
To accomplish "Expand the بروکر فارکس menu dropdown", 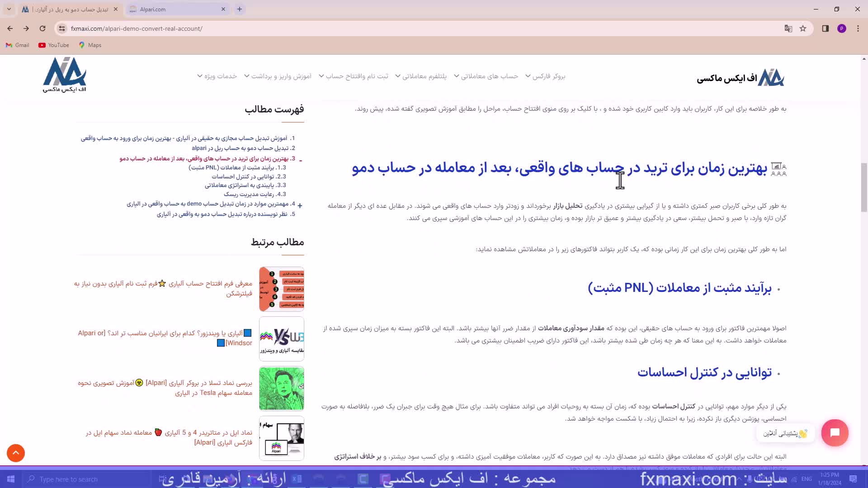I will tap(548, 76).
